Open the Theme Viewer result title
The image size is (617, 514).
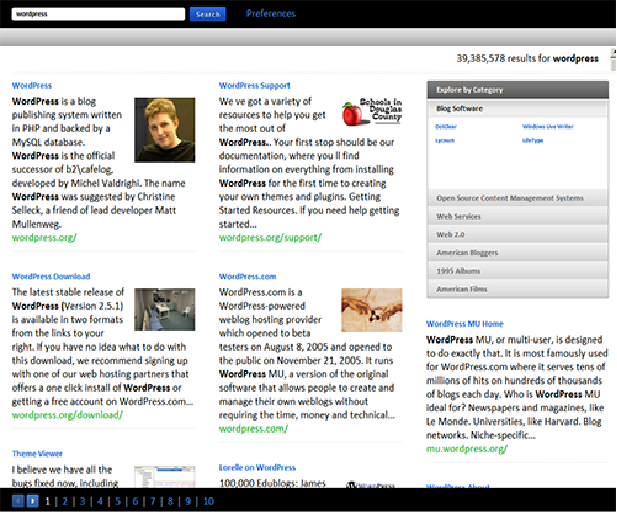click(37, 453)
